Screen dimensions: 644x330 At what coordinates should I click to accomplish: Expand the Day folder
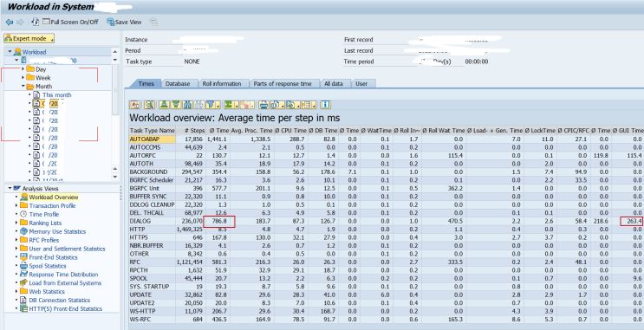(23, 69)
